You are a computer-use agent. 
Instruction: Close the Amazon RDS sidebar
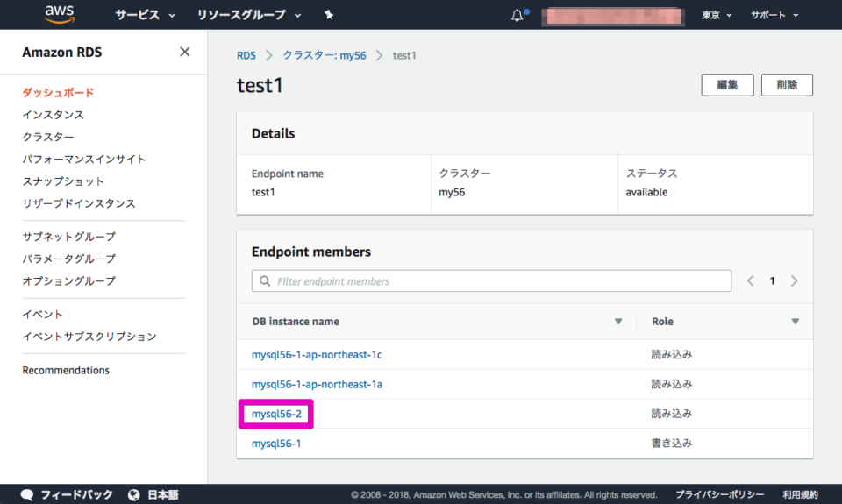point(185,52)
